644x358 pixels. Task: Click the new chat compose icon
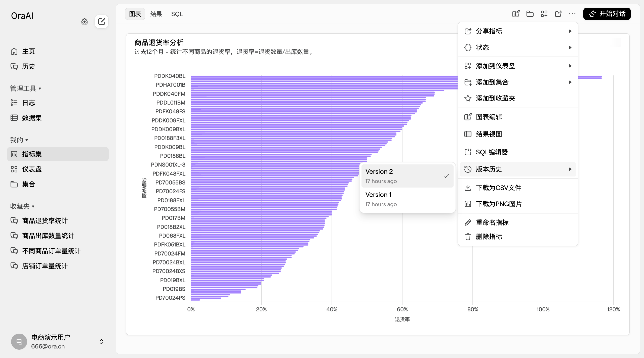click(x=102, y=22)
